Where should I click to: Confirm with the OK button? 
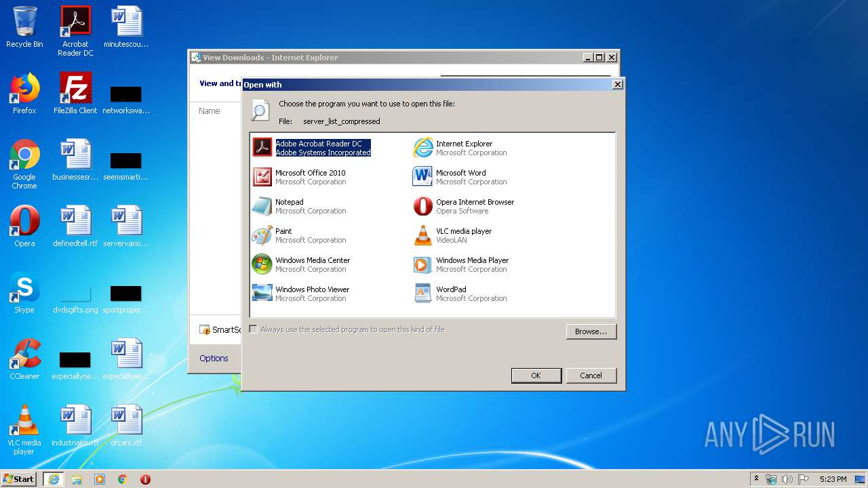click(x=536, y=375)
